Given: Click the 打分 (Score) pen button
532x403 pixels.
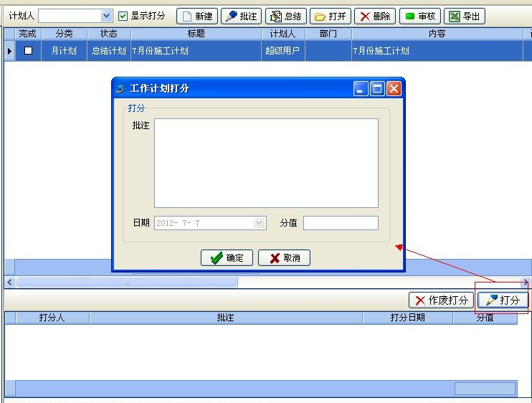Looking at the screenshot, I should coord(503,300).
